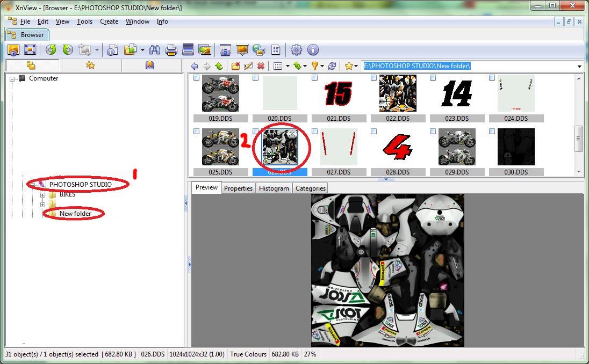Open file properties info icon

112,50
